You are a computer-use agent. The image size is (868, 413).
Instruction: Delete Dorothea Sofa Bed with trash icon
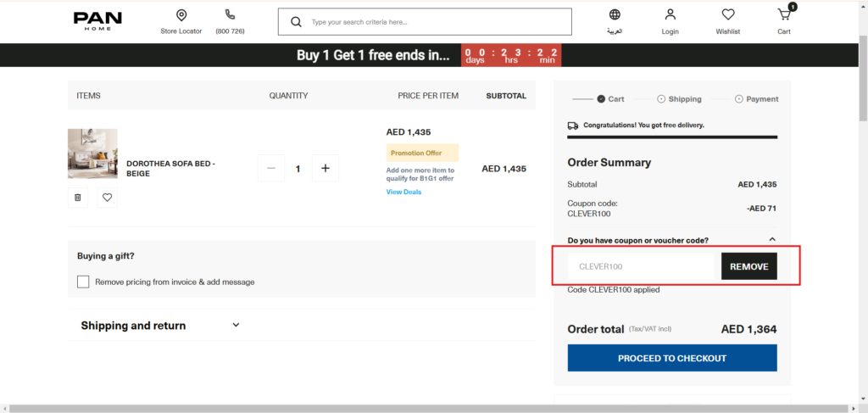tap(77, 197)
